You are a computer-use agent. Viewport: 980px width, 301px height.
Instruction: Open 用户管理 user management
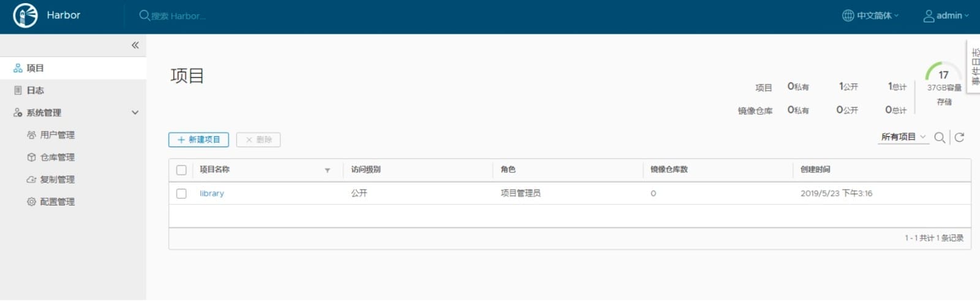pos(57,135)
